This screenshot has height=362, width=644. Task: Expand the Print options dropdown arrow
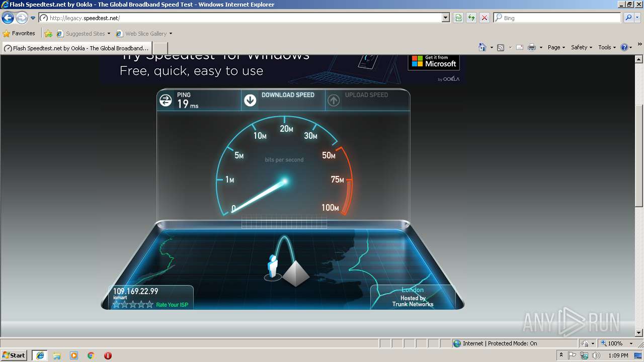coord(541,47)
